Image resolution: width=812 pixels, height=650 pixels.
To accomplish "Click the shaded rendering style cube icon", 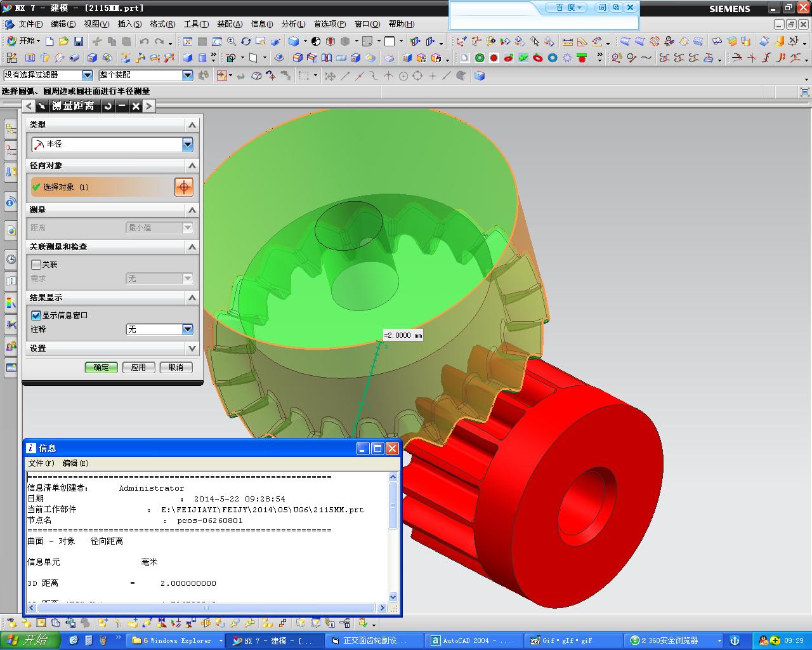I will click(x=293, y=41).
